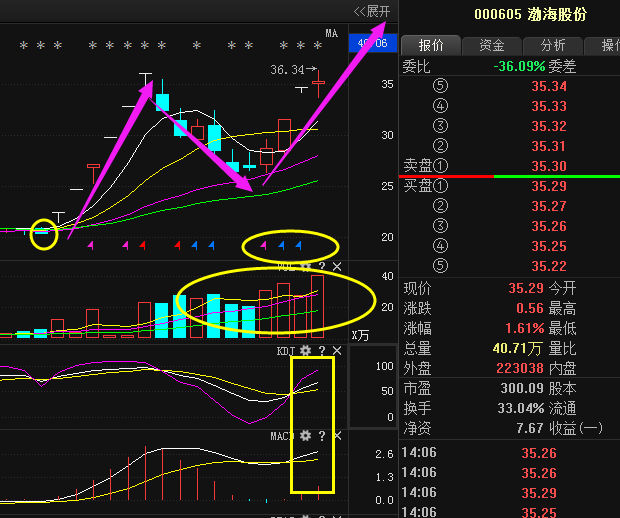The height and width of the screenshot is (518, 620).
Task: Click the MACD indicator label
Action: pyautogui.click(x=282, y=436)
